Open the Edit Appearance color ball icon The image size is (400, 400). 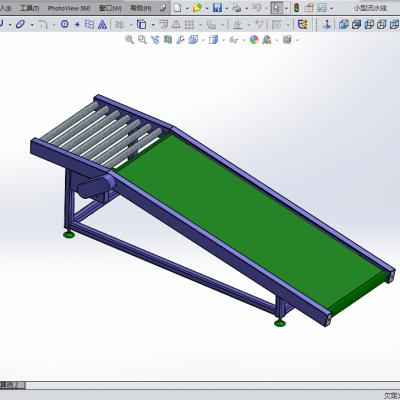(254, 40)
